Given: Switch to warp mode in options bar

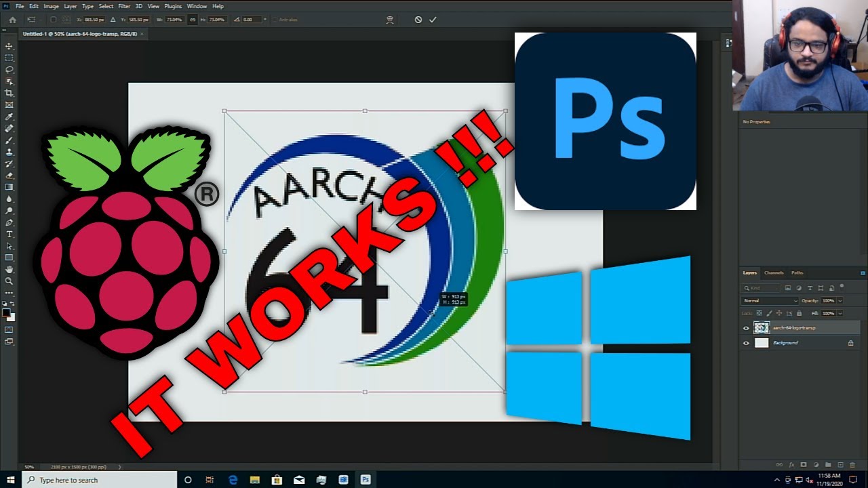Looking at the screenshot, I should point(390,20).
